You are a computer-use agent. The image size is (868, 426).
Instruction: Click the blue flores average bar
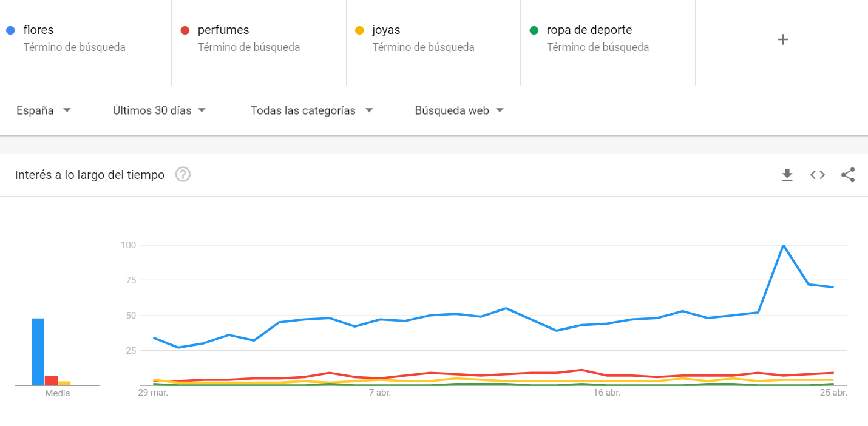coord(38,351)
